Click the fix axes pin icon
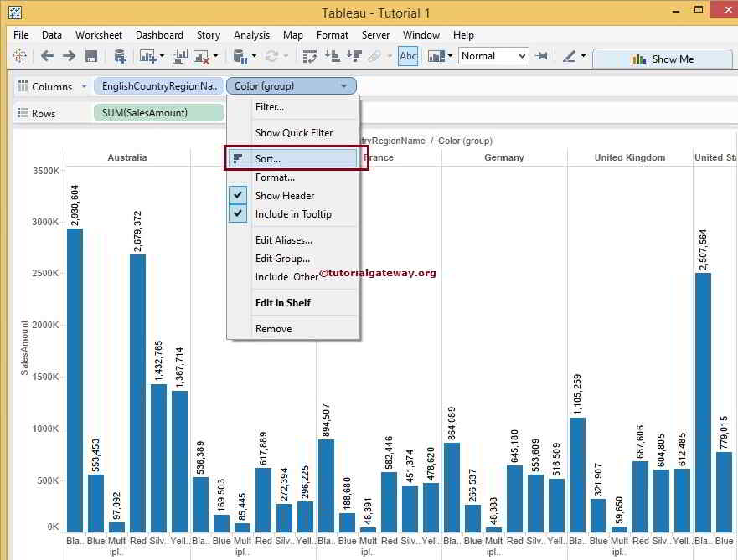 tap(542, 56)
